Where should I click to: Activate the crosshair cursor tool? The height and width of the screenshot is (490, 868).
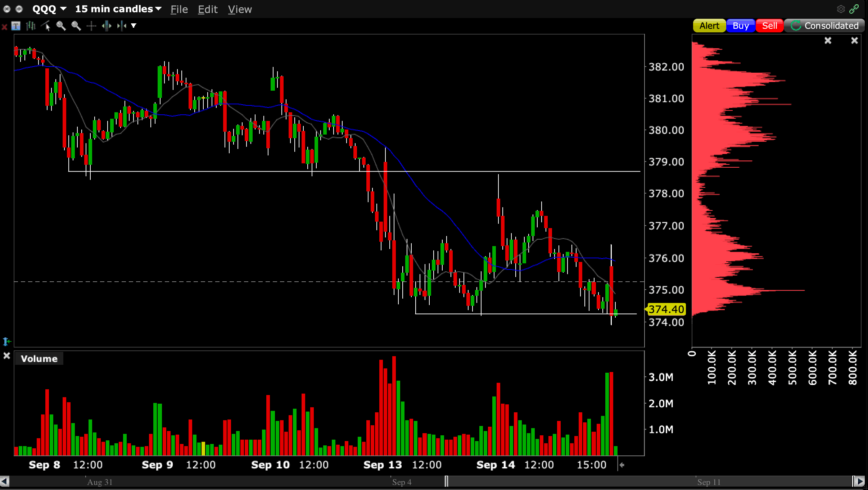pyautogui.click(x=91, y=26)
